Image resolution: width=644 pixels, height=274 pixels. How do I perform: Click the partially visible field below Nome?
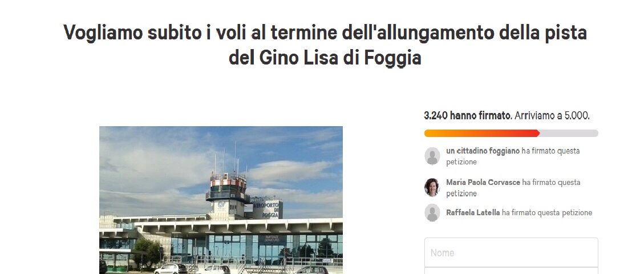tap(511, 271)
